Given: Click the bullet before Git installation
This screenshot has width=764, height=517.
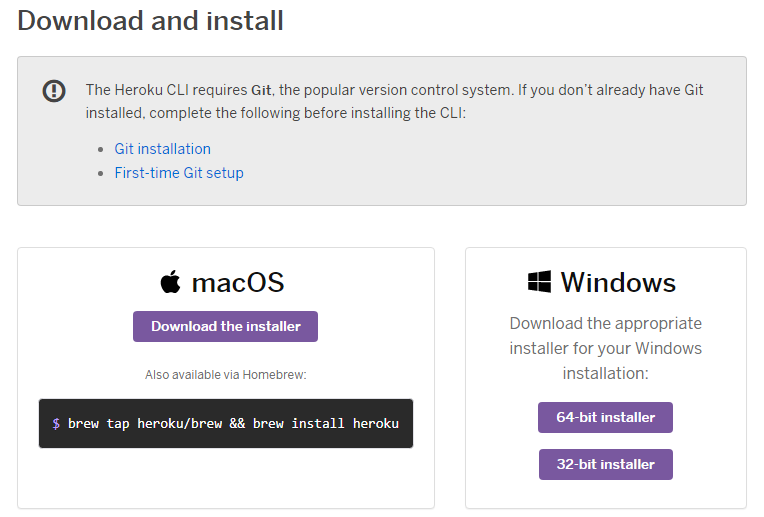Looking at the screenshot, I should [101, 149].
